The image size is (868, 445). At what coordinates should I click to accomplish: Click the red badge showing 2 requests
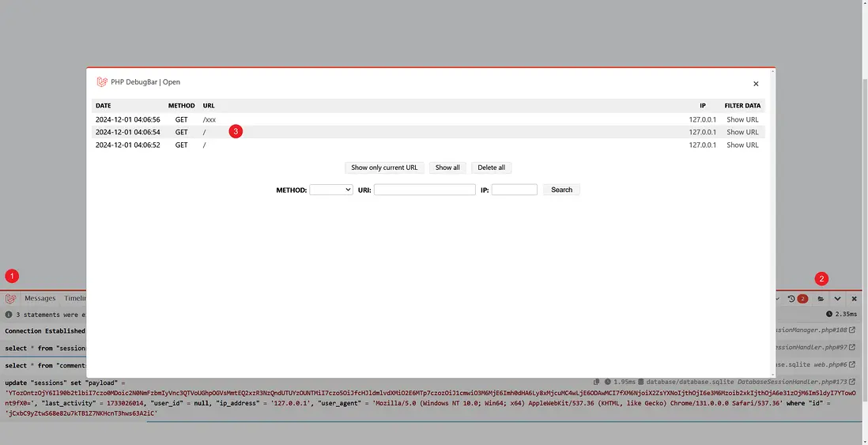[802, 299]
